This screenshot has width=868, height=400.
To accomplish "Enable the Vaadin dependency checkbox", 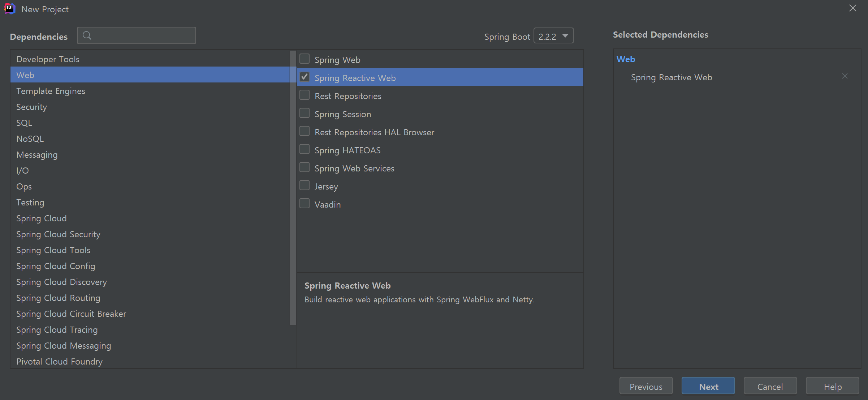I will coord(305,204).
